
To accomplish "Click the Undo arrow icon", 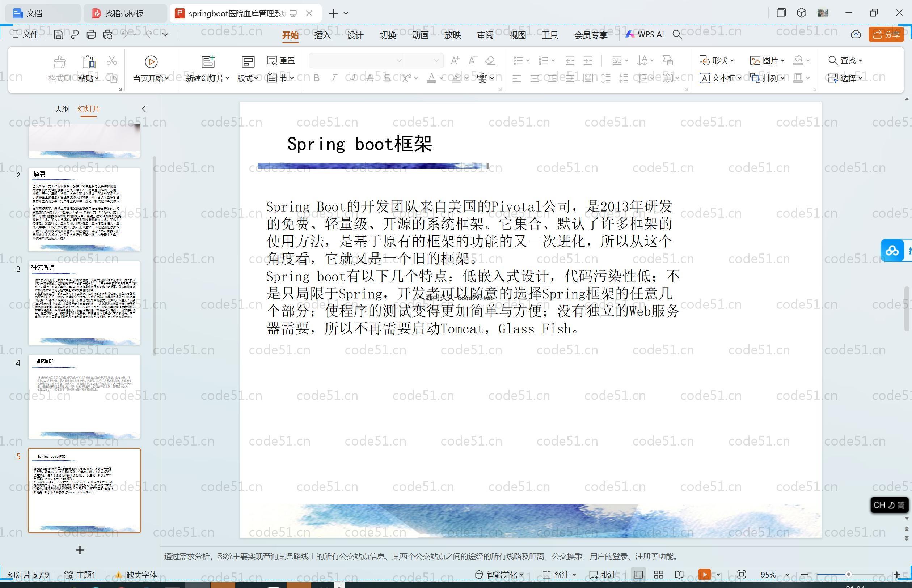I will point(125,34).
